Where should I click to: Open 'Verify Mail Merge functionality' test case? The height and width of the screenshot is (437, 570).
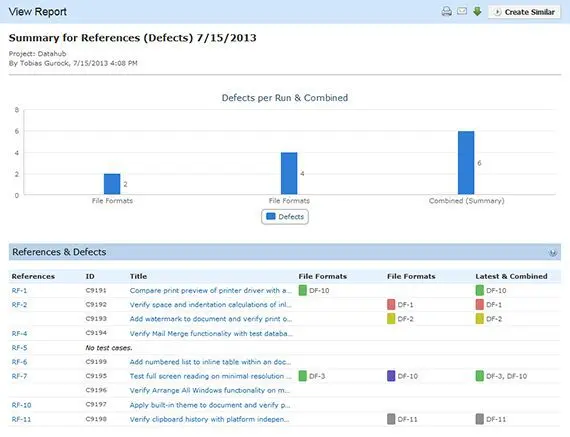[211, 333]
